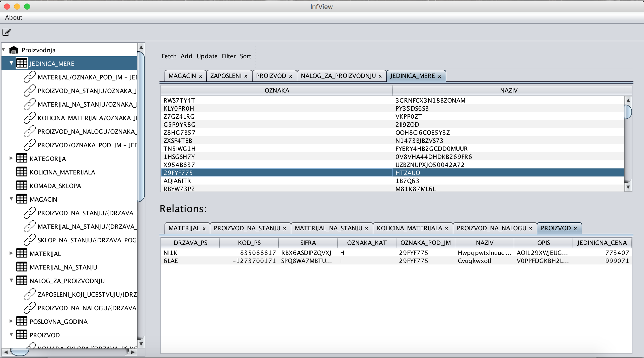Click link icon beside MATERIJAL_NA_STANJU/{DRZAVA relation

(x=29, y=226)
